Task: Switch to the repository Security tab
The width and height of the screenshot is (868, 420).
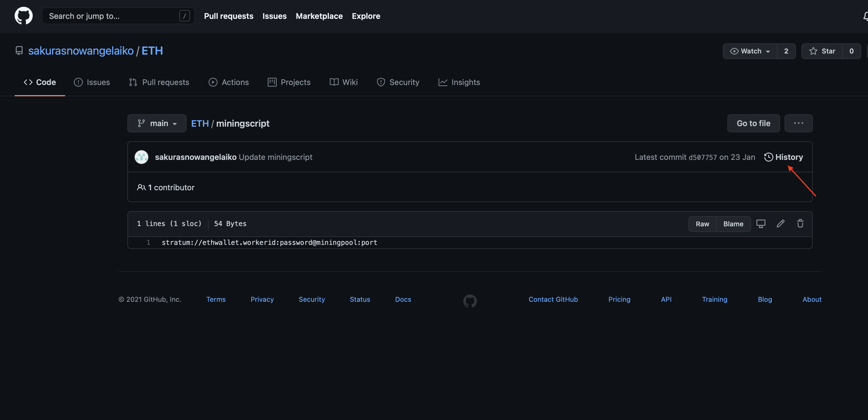Action: pyautogui.click(x=398, y=82)
